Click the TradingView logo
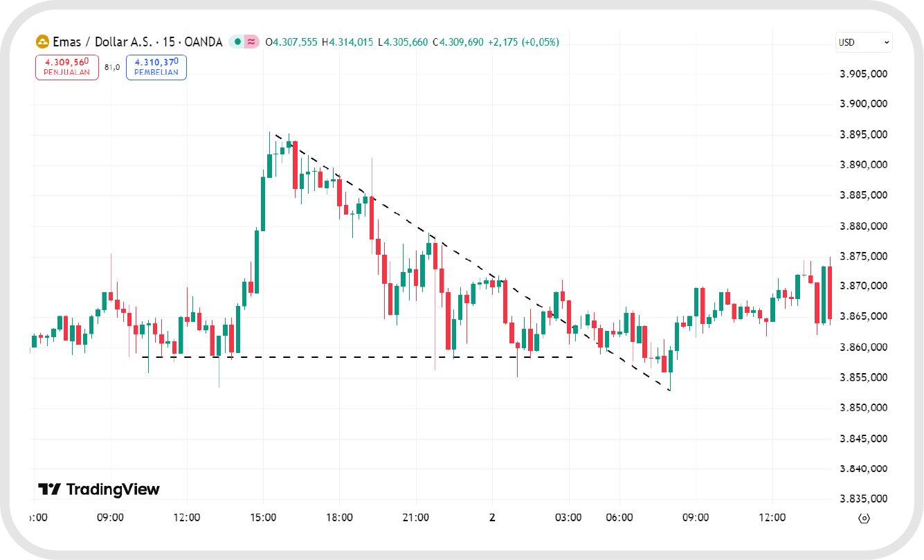The image size is (924, 560). point(99,489)
